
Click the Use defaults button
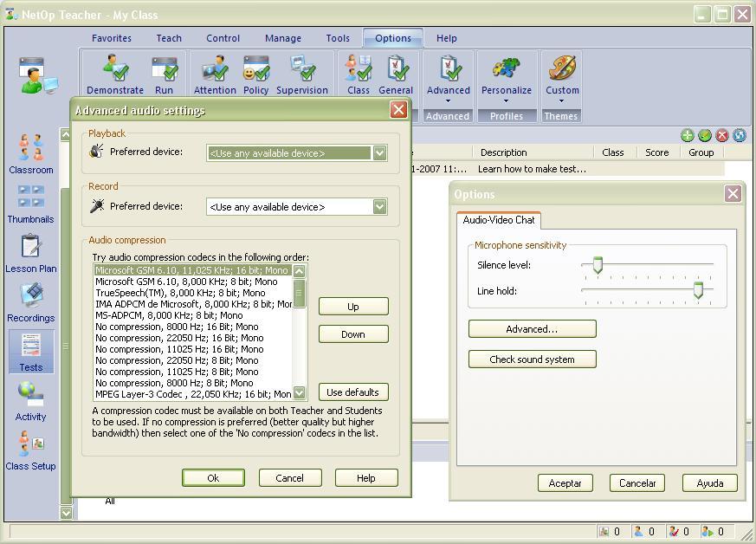[x=353, y=392]
